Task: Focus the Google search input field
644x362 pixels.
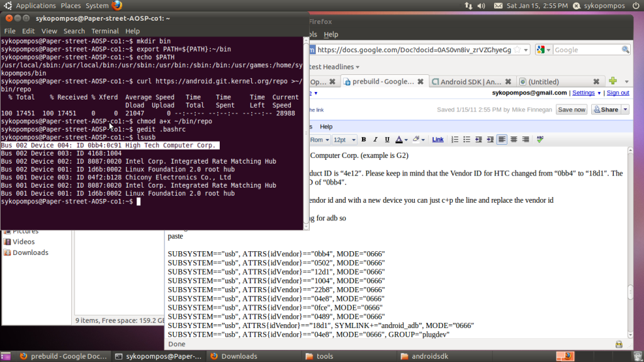Action: [587, 50]
